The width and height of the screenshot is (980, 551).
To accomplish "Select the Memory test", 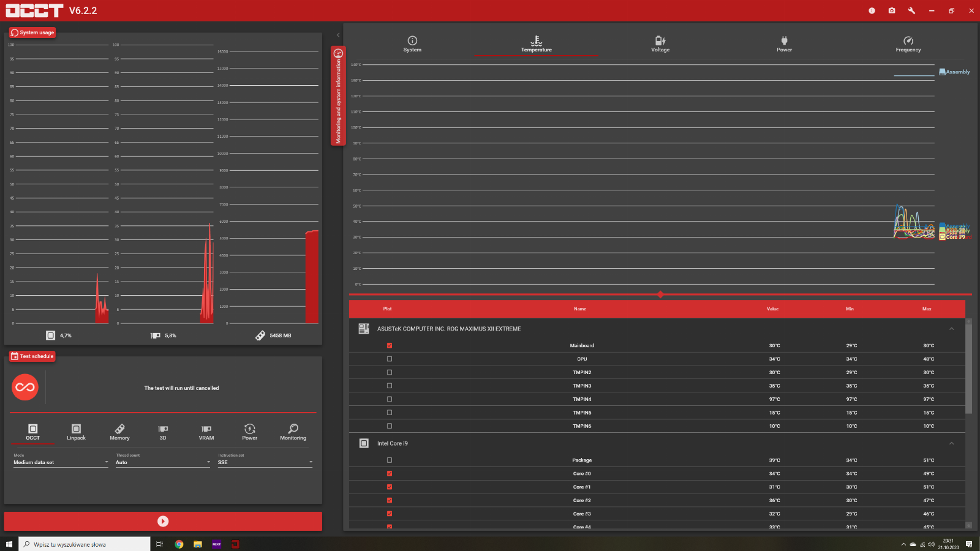I will point(119,432).
